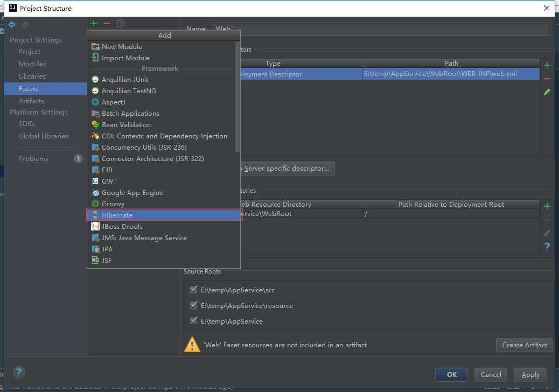Click the New Module icon
The image size is (559, 392).
pos(95,47)
